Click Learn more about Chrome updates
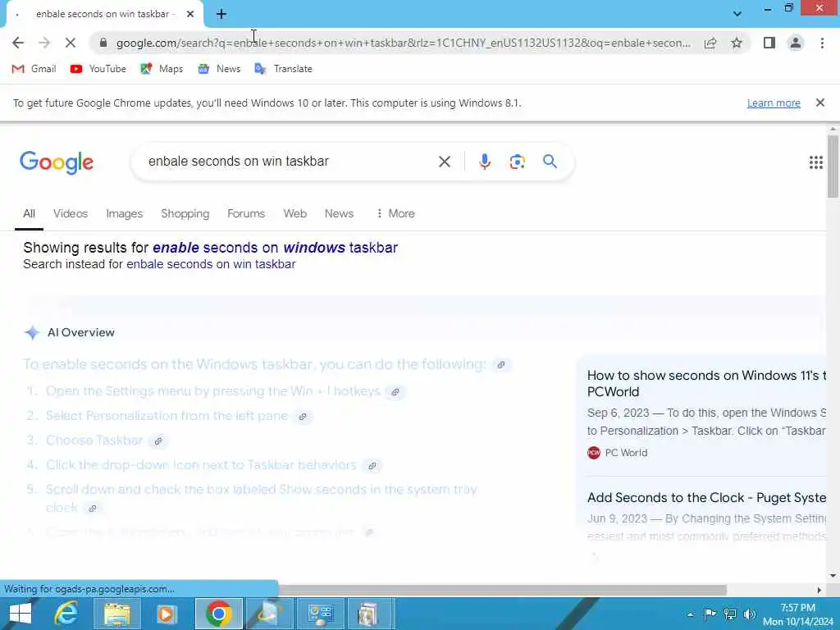 774,103
